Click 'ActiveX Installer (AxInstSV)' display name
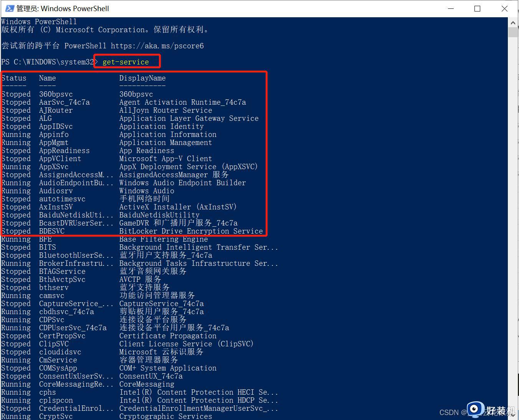The width and height of the screenshot is (519, 420). coord(178,207)
